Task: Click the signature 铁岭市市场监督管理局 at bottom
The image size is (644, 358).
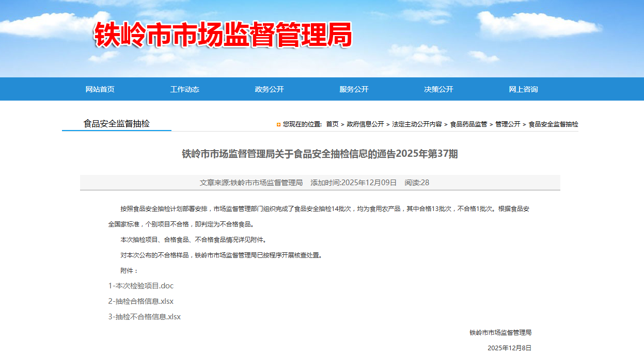Action: click(x=500, y=333)
